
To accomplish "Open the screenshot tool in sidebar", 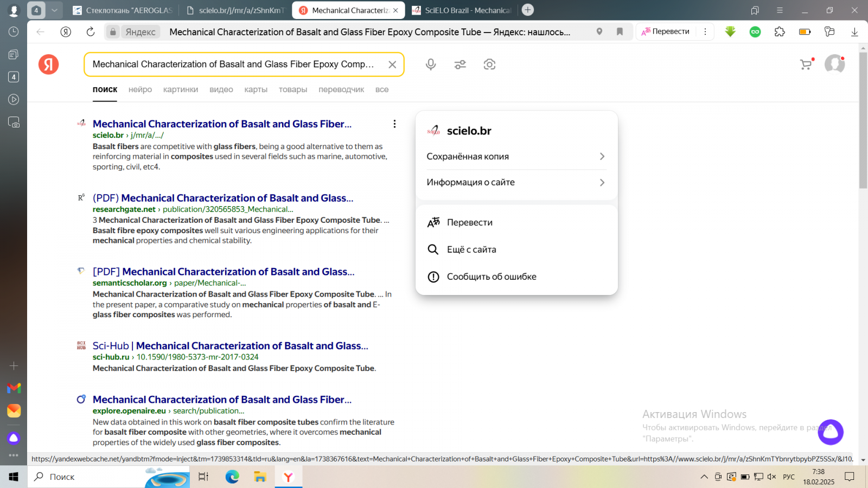I will pos(14,122).
